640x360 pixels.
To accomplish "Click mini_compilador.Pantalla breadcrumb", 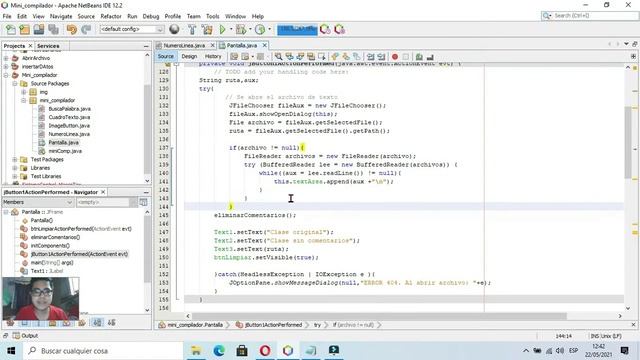I will click(195, 325).
